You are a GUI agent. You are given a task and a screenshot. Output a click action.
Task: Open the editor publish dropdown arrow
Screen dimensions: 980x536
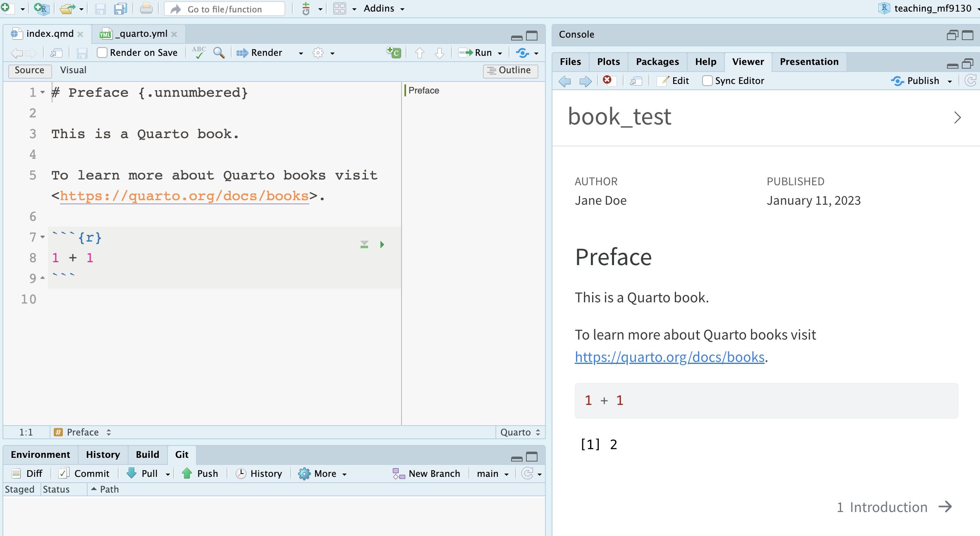click(x=536, y=53)
